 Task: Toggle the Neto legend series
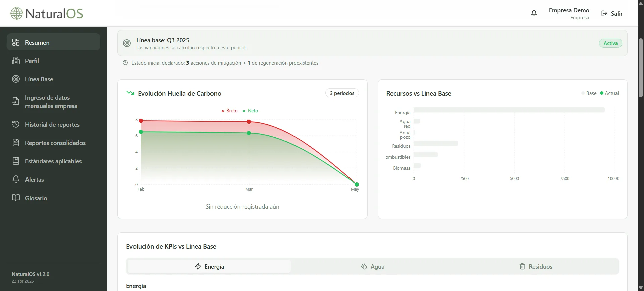click(x=250, y=111)
